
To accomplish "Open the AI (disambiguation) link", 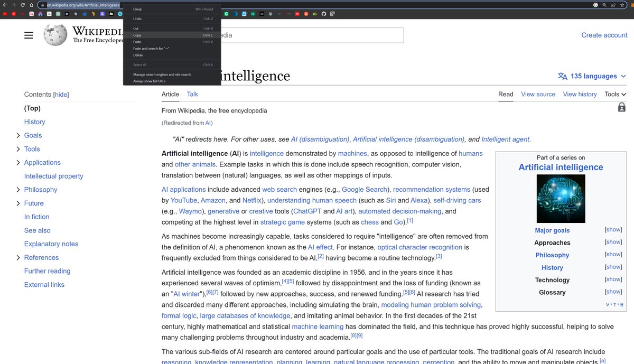I will click(x=320, y=139).
